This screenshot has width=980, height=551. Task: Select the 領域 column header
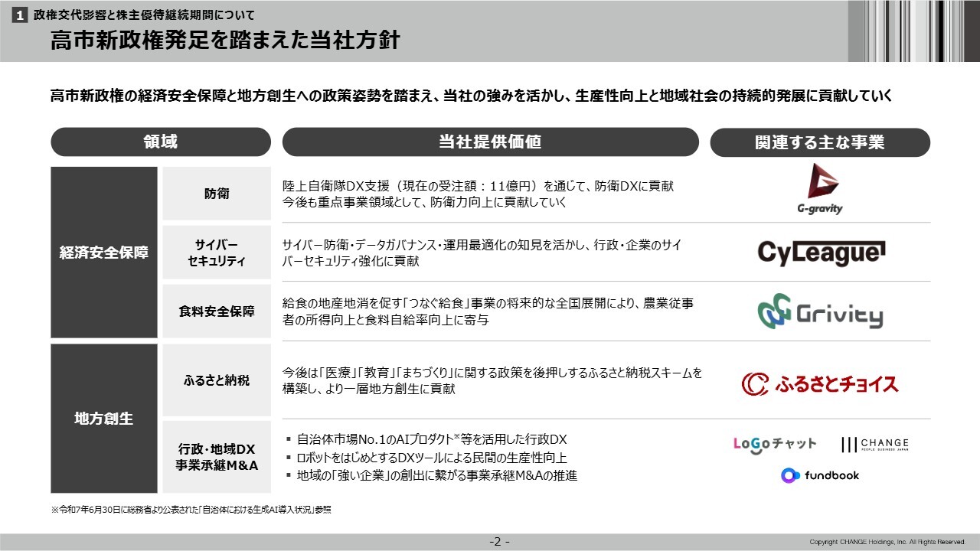[160, 142]
